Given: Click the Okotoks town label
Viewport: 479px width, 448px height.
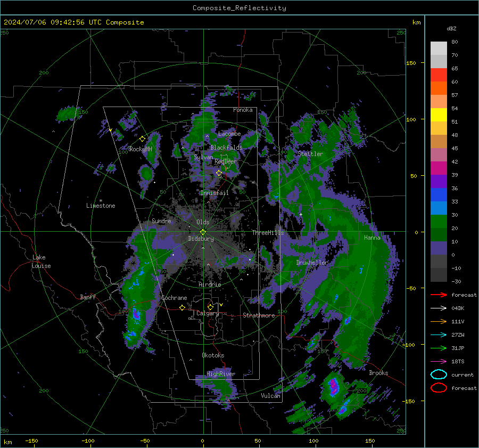Looking at the screenshot, I should pyautogui.click(x=213, y=355).
